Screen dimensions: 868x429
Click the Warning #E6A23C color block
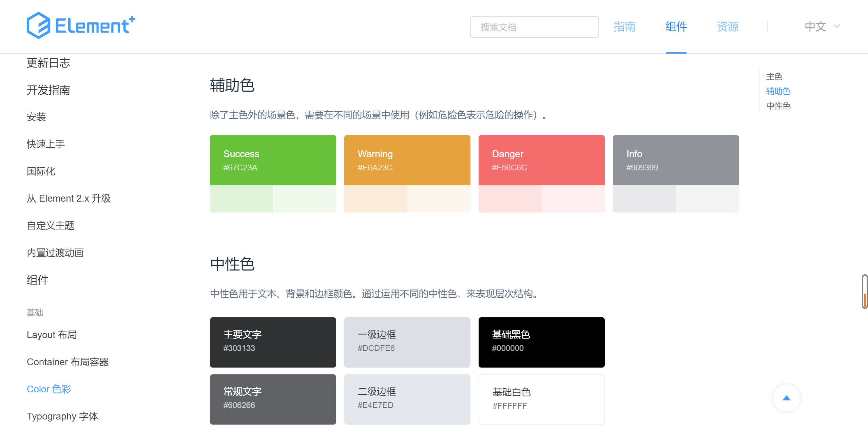pyautogui.click(x=407, y=160)
